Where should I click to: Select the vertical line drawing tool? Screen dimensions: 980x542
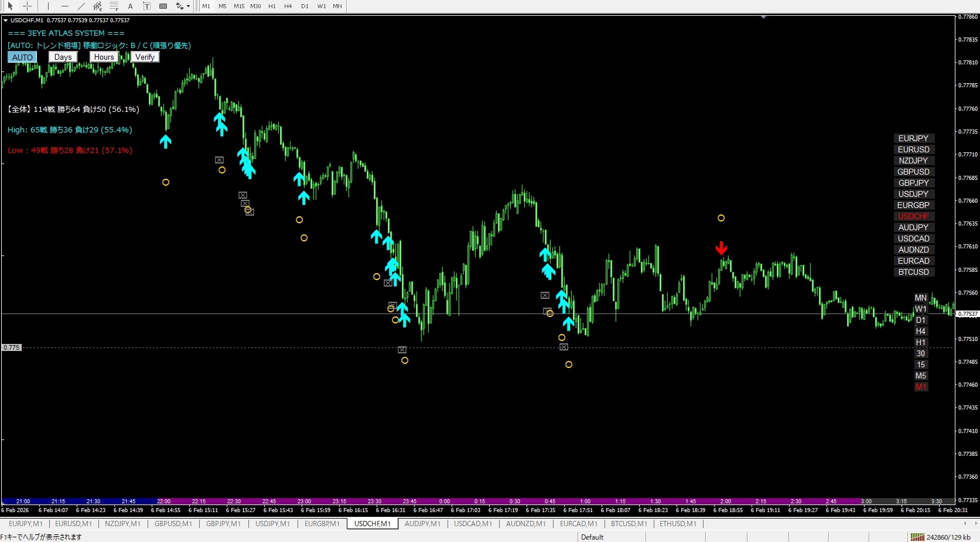(x=48, y=6)
